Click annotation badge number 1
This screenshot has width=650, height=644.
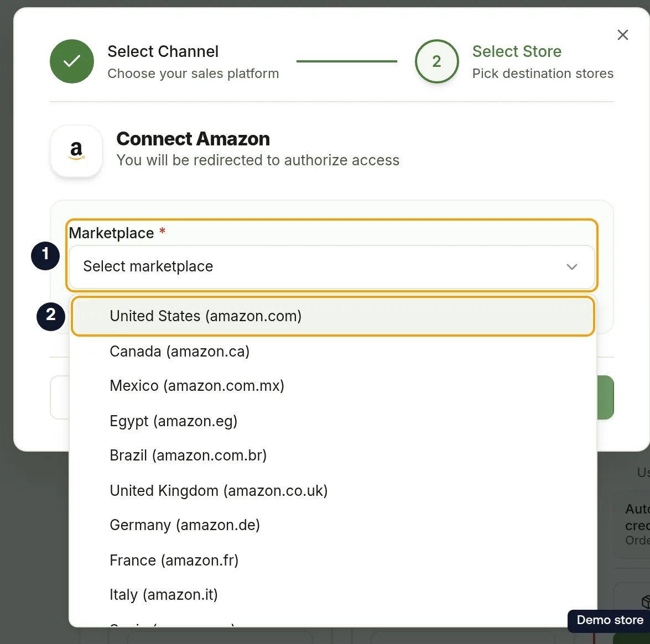tap(45, 255)
